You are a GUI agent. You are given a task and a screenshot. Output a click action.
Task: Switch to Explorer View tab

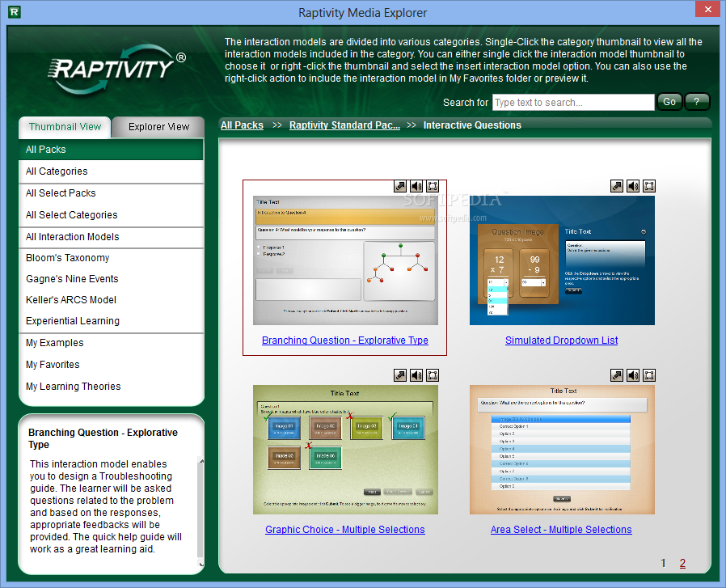tap(158, 127)
